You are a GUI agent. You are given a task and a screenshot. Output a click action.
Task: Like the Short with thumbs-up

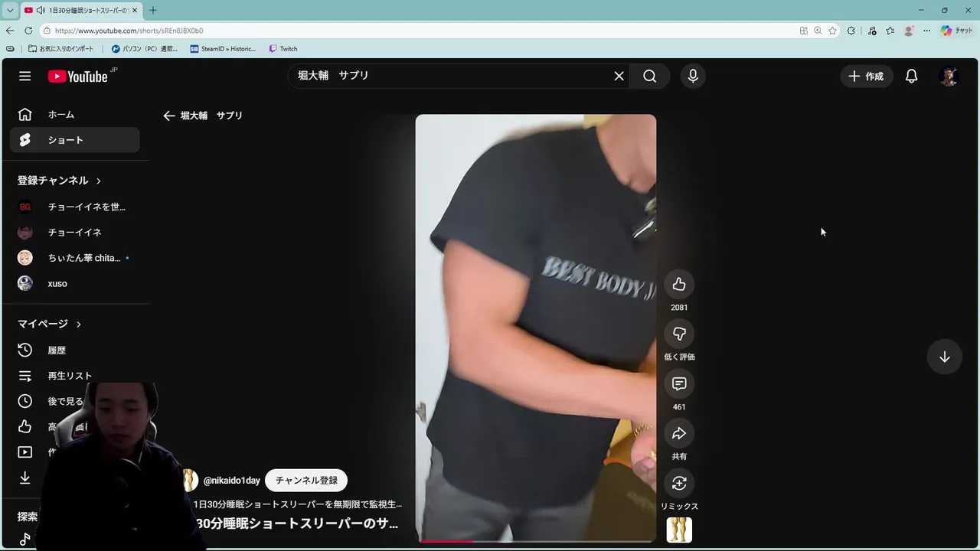[679, 285]
